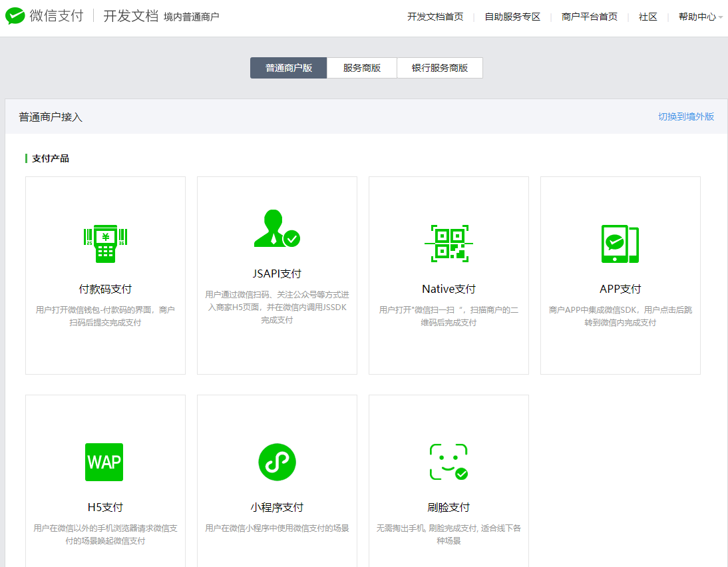Image resolution: width=728 pixels, height=567 pixels.
Task: Open 社区 in the top navigation
Action: 647,17
